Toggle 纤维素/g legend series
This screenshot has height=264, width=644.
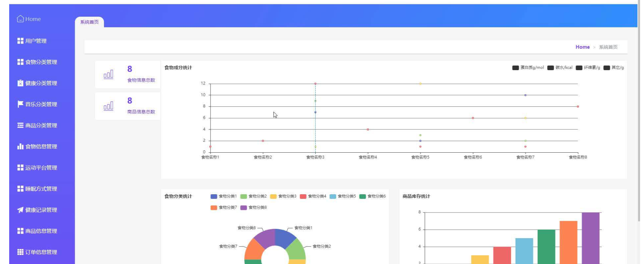point(588,67)
